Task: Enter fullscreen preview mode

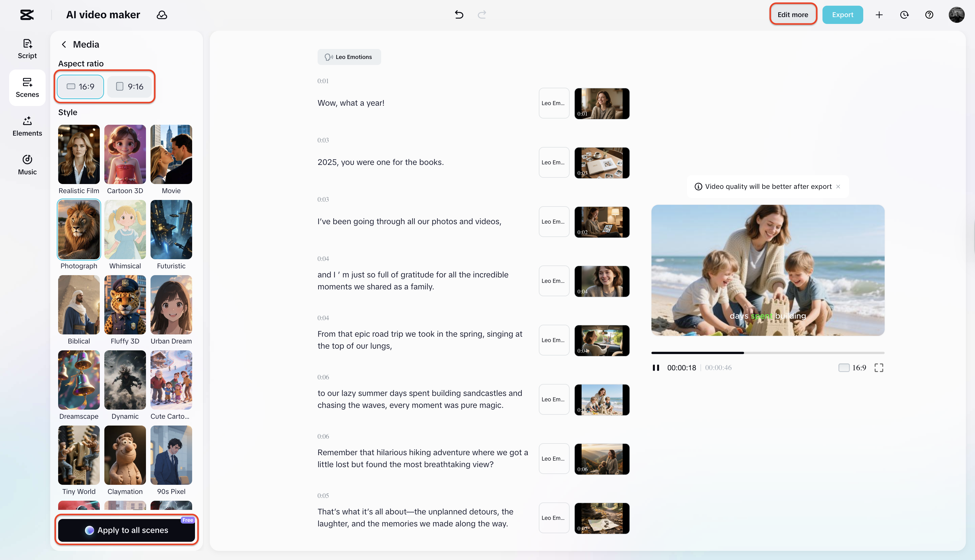Action: pos(879,368)
